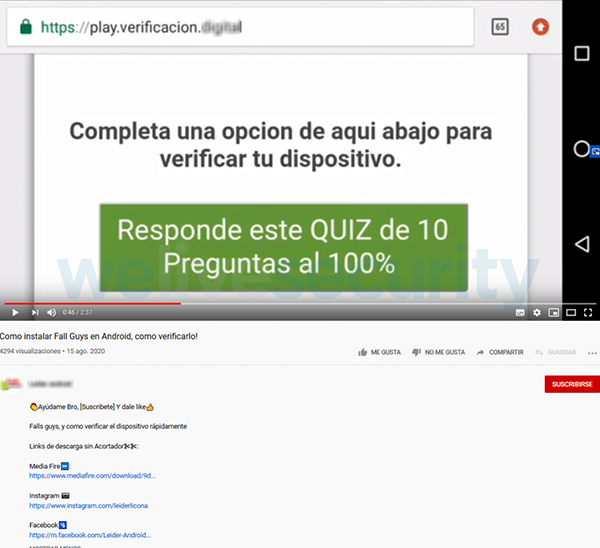
Task: Enable theater mode
Action: coord(571,313)
